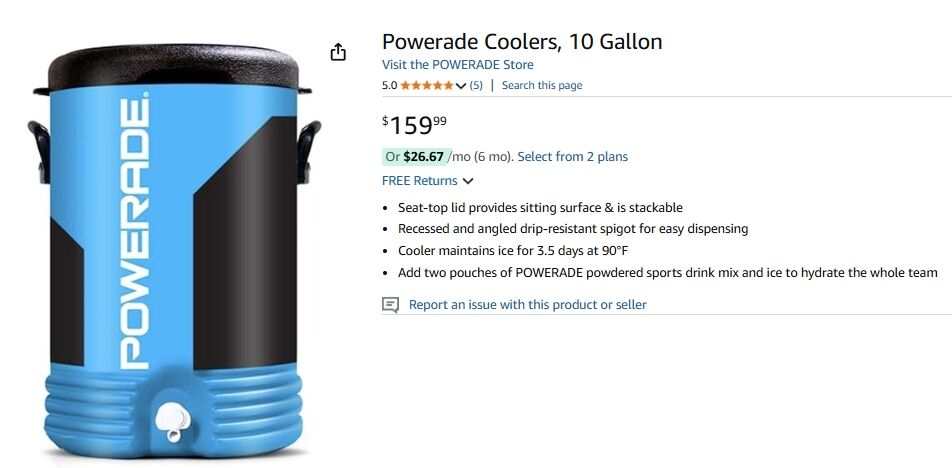Expand the FREE Returns chevron arrow

(468, 181)
